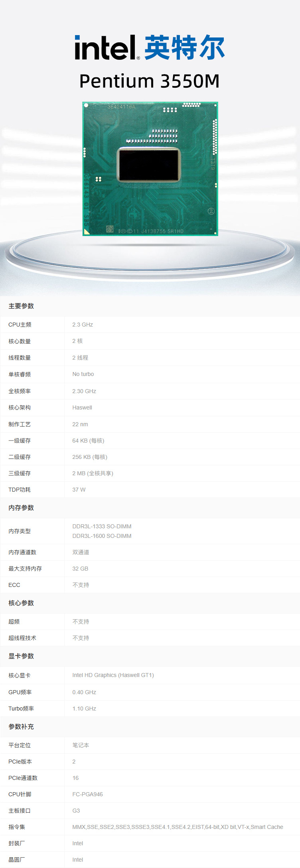Click the Haswell architecture value

[82, 407]
